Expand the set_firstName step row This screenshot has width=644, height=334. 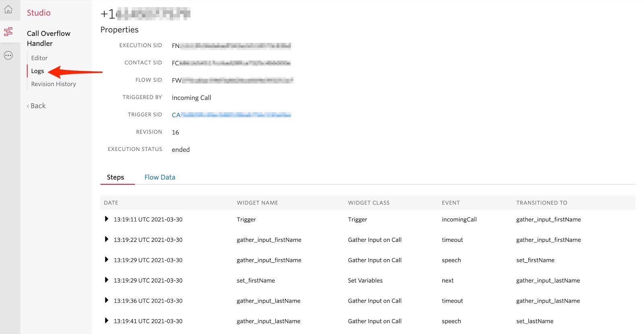tap(106, 280)
